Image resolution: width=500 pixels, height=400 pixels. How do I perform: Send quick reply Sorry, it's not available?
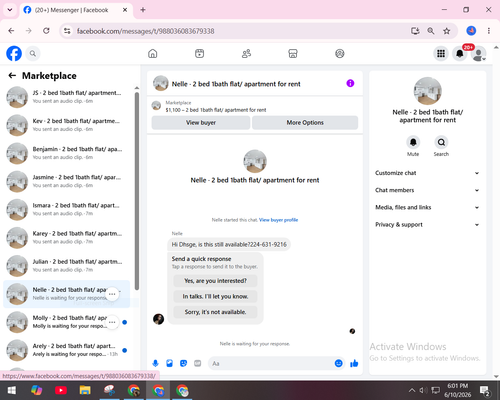(215, 312)
